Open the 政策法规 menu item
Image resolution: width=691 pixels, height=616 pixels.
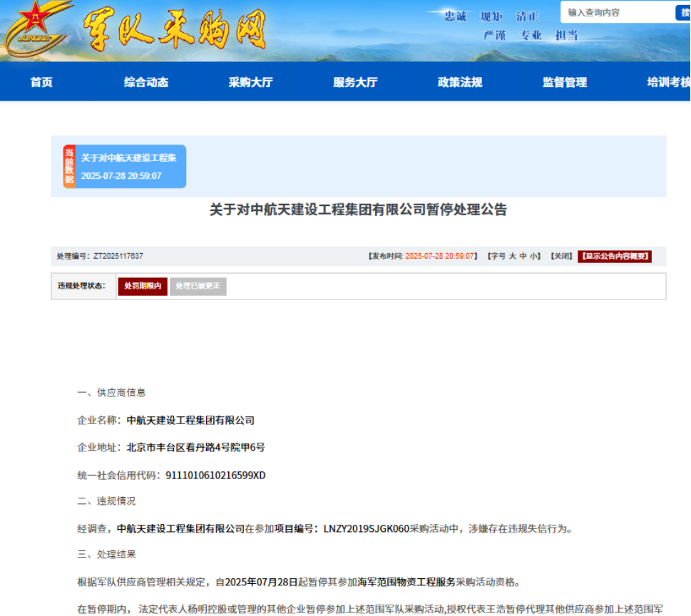[x=460, y=83]
